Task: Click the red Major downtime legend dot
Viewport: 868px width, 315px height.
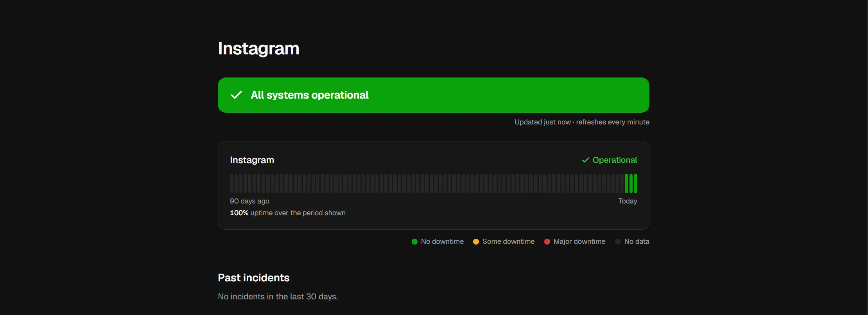Action: click(x=547, y=242)
